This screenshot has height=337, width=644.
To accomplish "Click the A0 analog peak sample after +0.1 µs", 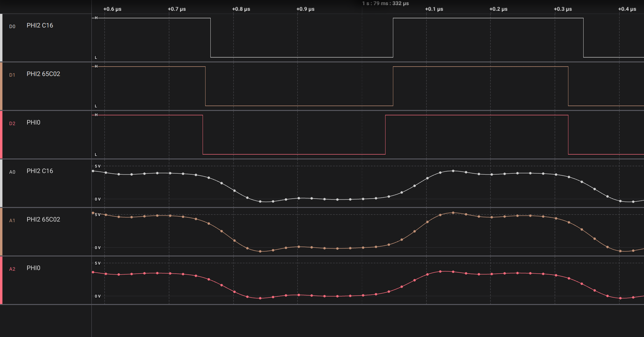I will pos(453,171).
